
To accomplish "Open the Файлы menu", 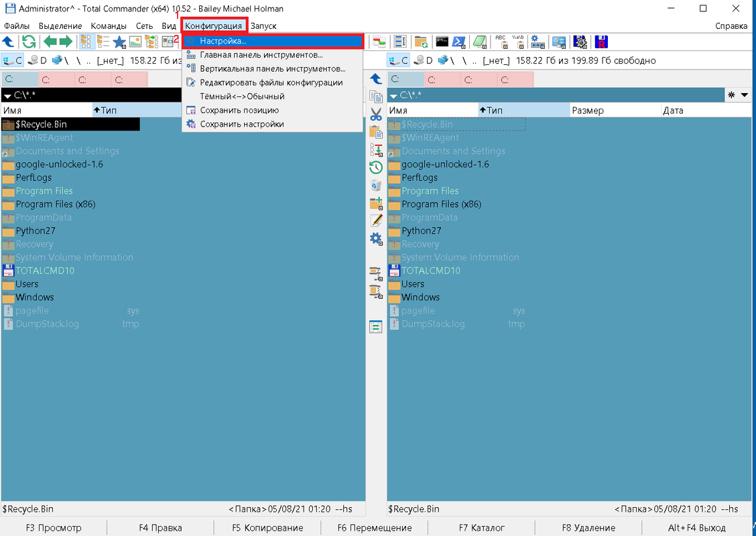I will point(17,26).
